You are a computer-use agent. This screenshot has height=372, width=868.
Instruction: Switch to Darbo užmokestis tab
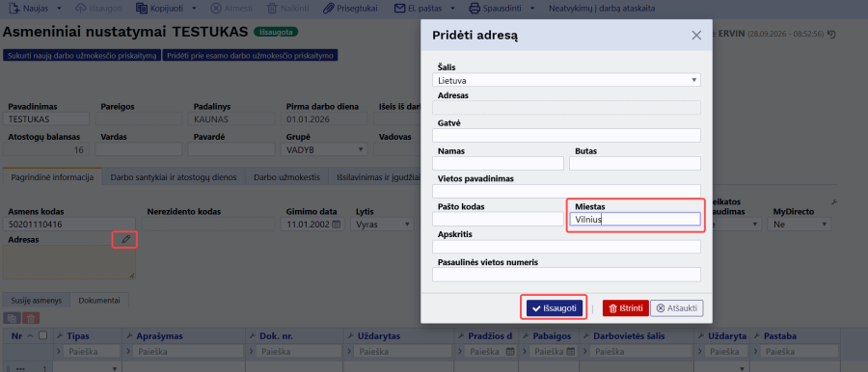(x=287, y=177)
